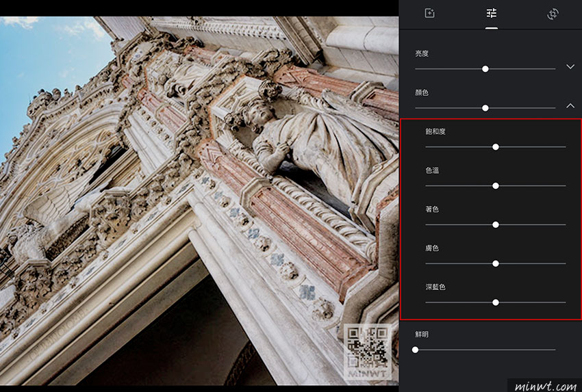582x392 pixels.
Task: Collapse the 顏色 section with up chevron
Action: pos(570,105)
